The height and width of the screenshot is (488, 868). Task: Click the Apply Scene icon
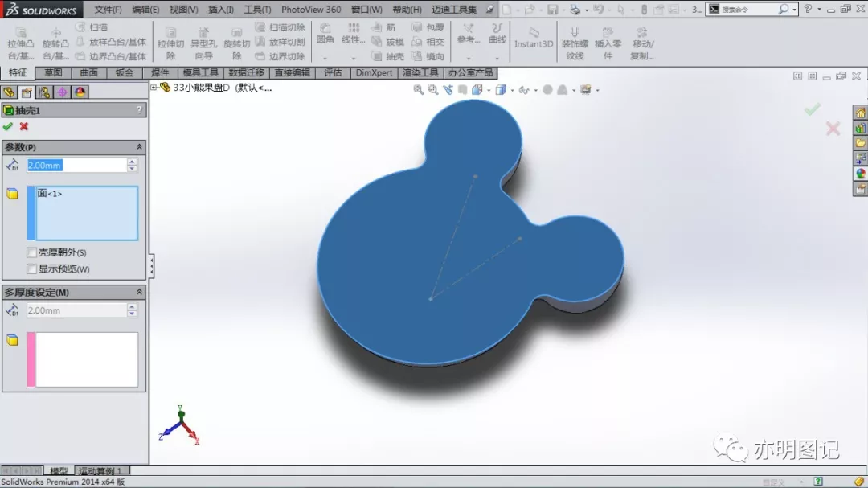pos(562,90)
